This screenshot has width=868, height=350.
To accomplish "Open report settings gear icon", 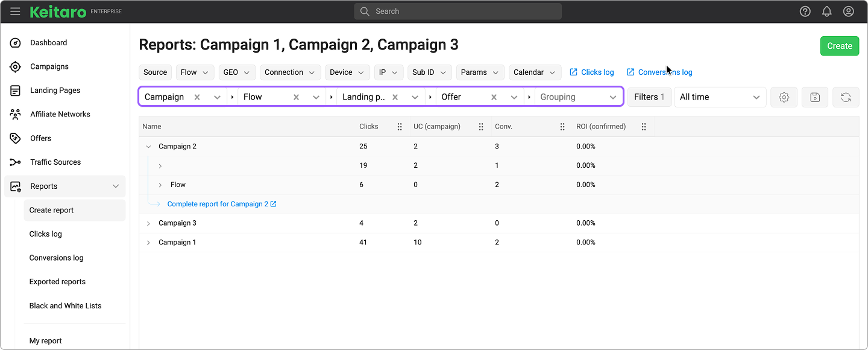I will pos(784,97).
